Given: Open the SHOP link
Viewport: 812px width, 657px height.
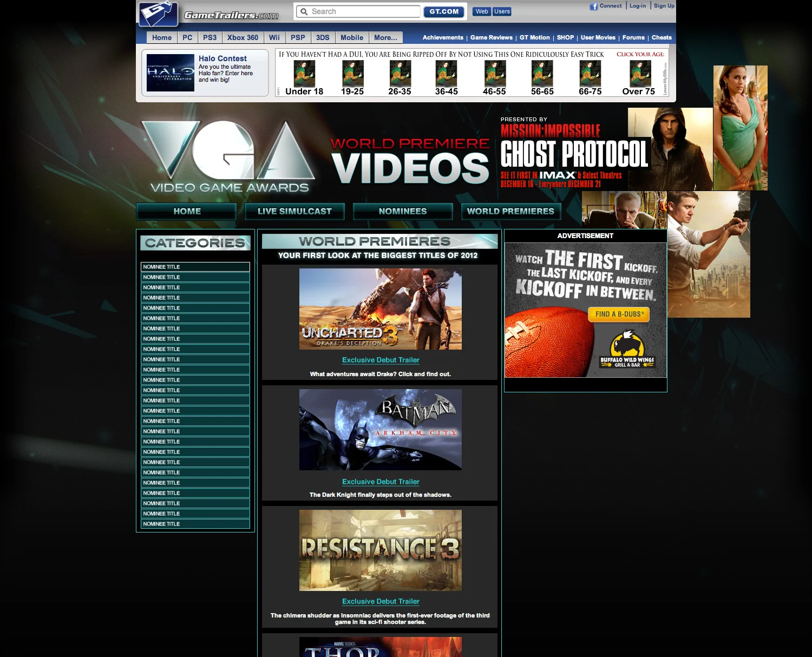Looking at the screenshot, I should [x=565, y=37].
